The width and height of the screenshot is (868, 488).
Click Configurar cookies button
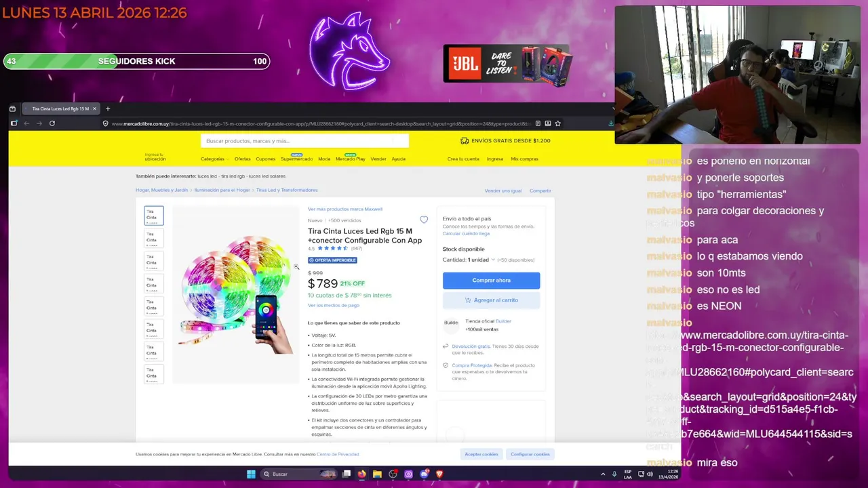click(x=530, y=454)
